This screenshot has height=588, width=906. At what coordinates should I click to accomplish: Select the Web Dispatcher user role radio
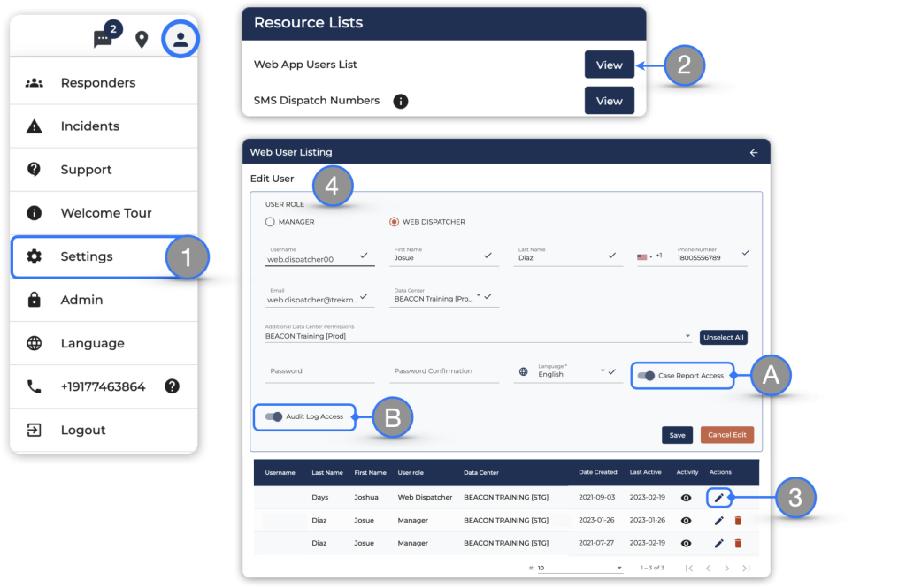point(394,222)
